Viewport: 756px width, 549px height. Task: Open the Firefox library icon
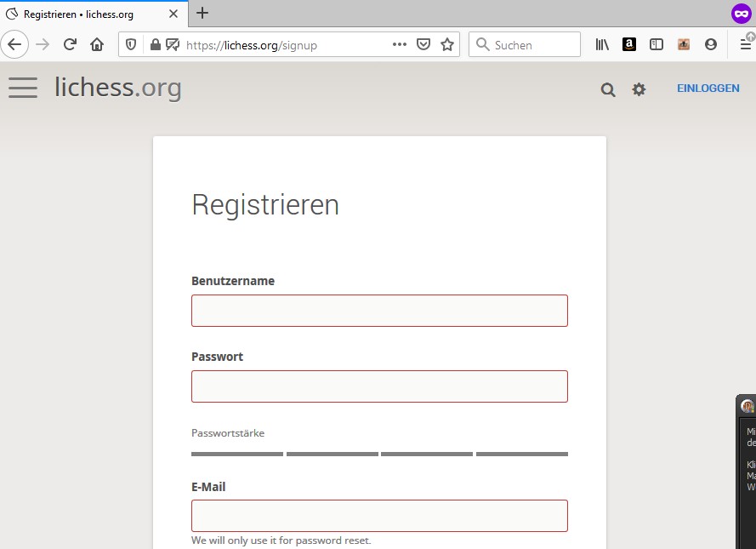[x=602, y=45]
